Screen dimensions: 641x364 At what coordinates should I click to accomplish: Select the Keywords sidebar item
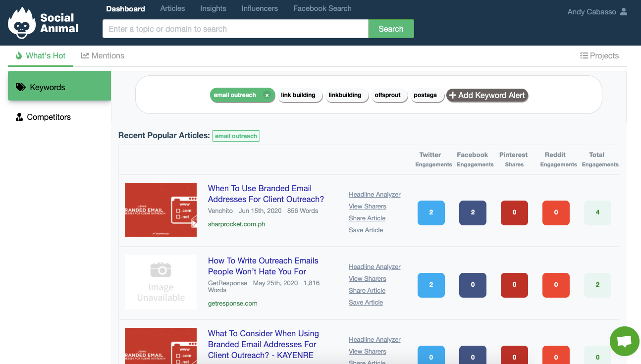[x=59, y=86]
